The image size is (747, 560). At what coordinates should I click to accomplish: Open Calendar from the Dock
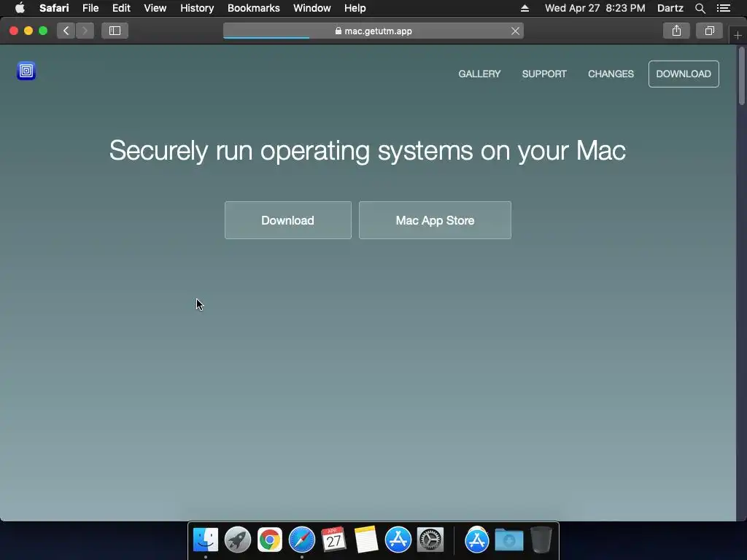(x=334, y=540)
